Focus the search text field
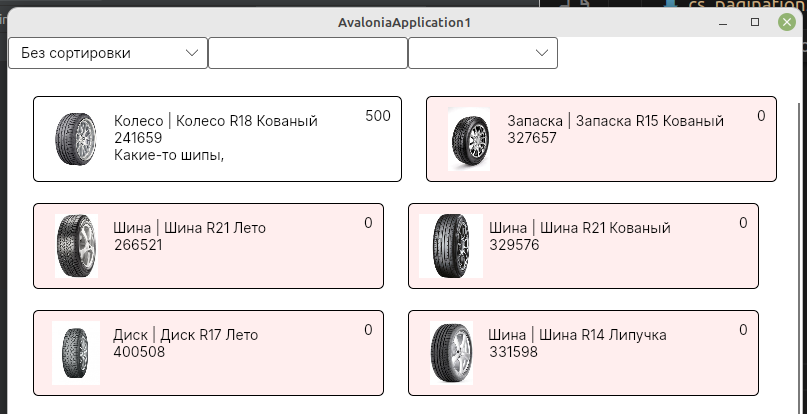 [x=307, y=53]
